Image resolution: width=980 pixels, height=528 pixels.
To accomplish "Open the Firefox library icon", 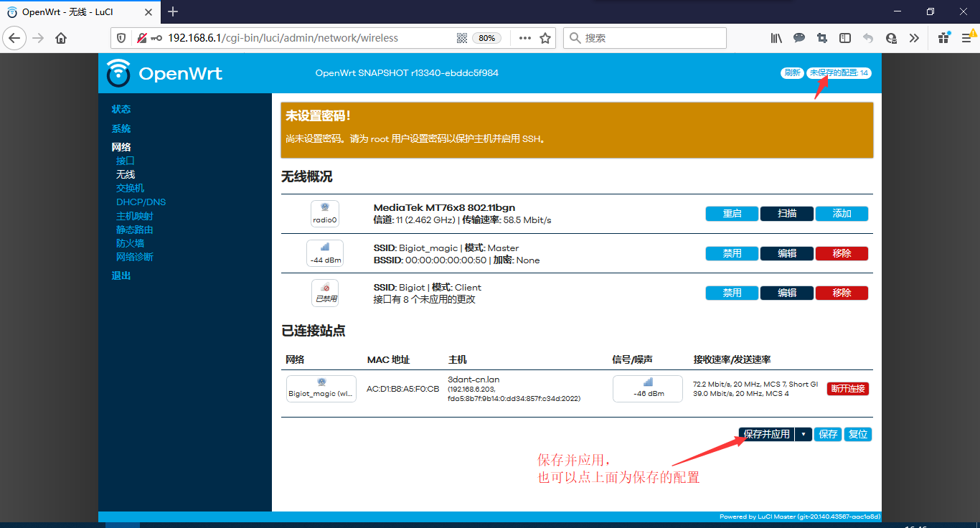I will point(776,38).
